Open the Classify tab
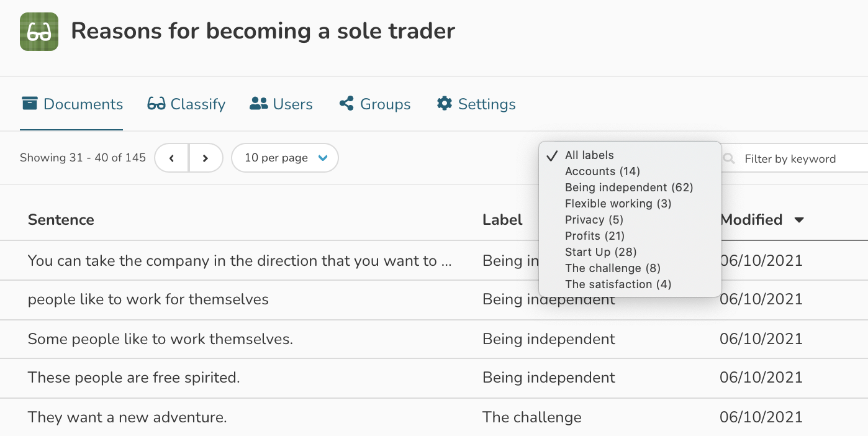Screen dimensions: 868x436 tap(186, 104)
